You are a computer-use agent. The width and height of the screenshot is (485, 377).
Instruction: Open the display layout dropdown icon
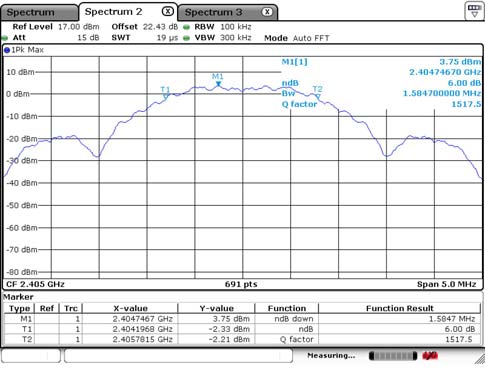pos(474,11)
